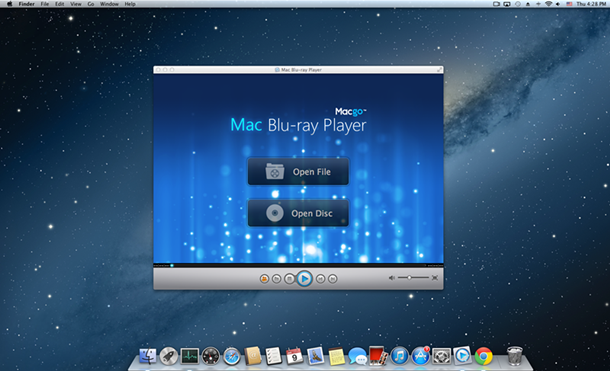The image size is (610, 371).
Task: Open Launchpad rocket icon in Dock
Action: [x=169, y=356]
